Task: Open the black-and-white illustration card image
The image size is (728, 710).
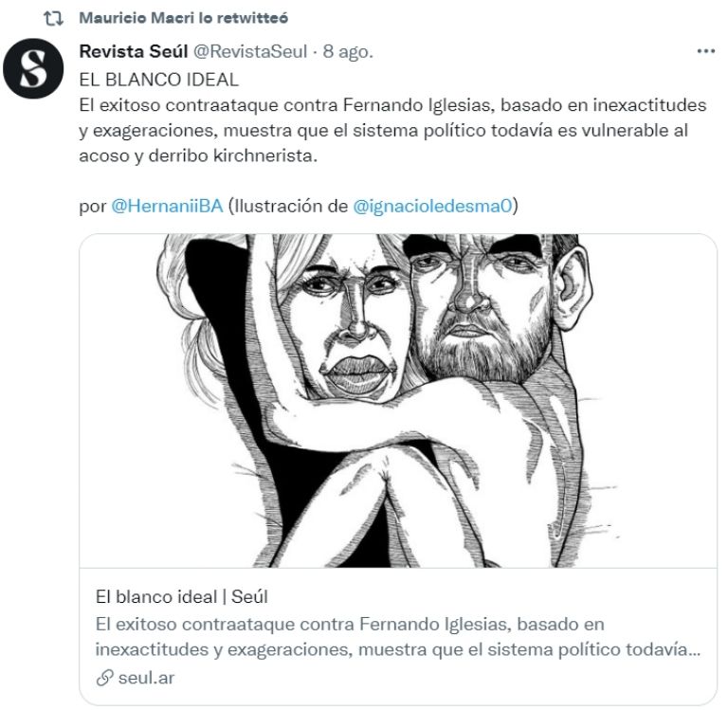Action: 398,400
